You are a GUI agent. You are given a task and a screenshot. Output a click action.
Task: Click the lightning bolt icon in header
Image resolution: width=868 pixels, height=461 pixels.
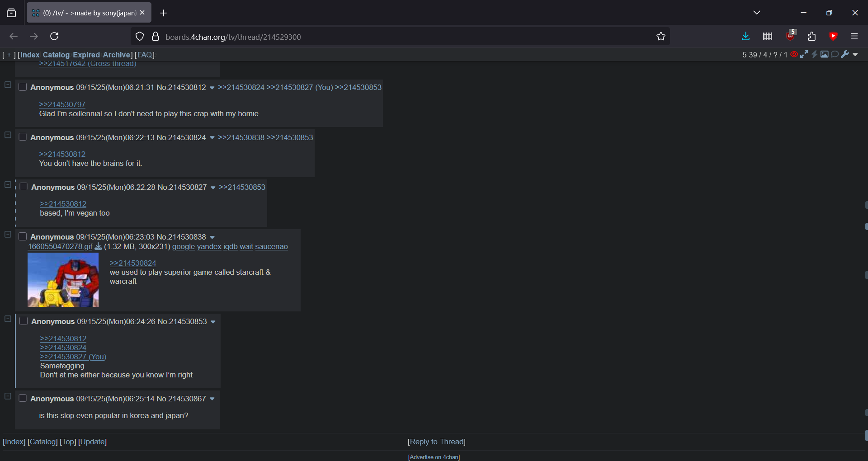[x=815, y=55]
